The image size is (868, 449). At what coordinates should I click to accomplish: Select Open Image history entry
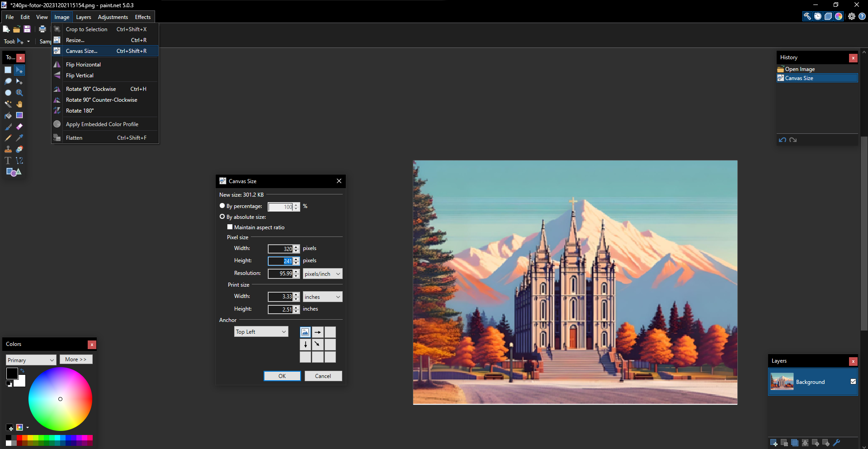coord(817,69)
